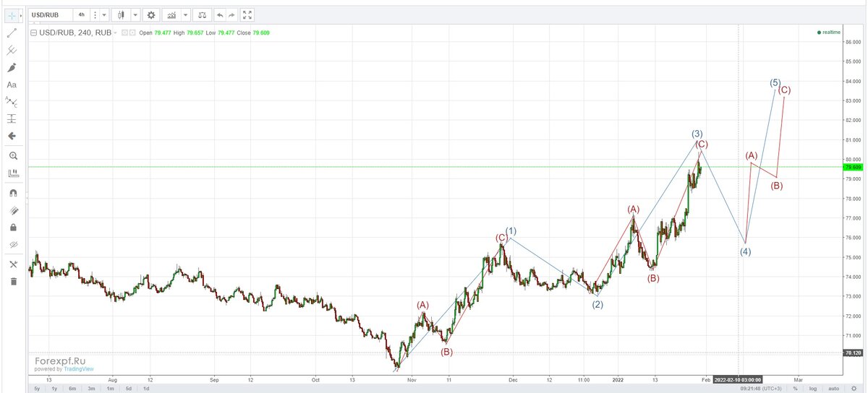
Task: Activate the zoom in magnifier tool
Action: coord(12,155)
